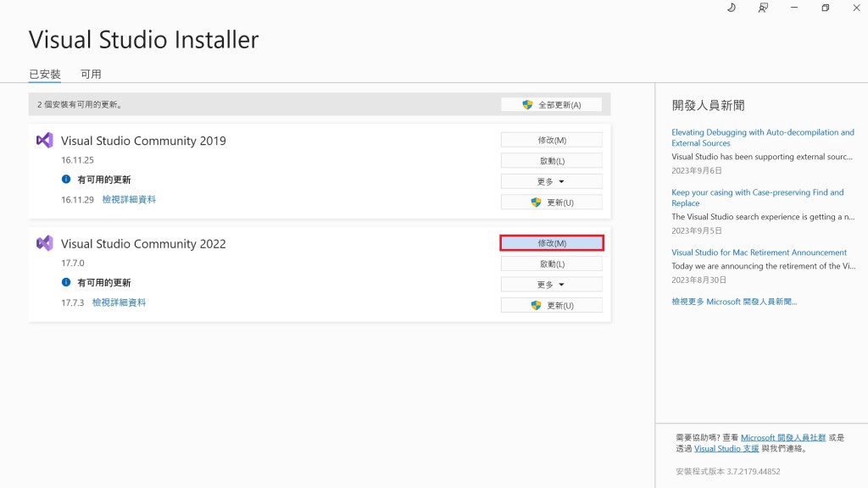
Task: Close the Visual Studio Installer window
Action: [856, 8]
